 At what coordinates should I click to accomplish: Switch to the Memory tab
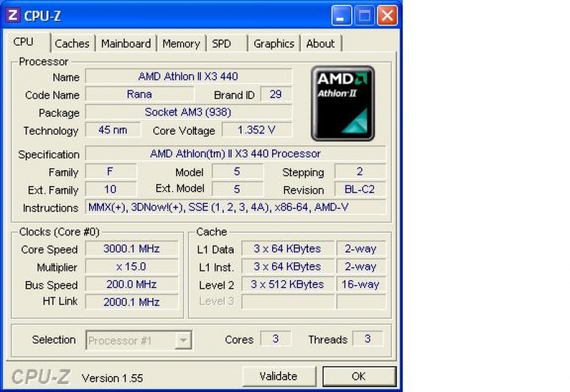tap(181, 43)
